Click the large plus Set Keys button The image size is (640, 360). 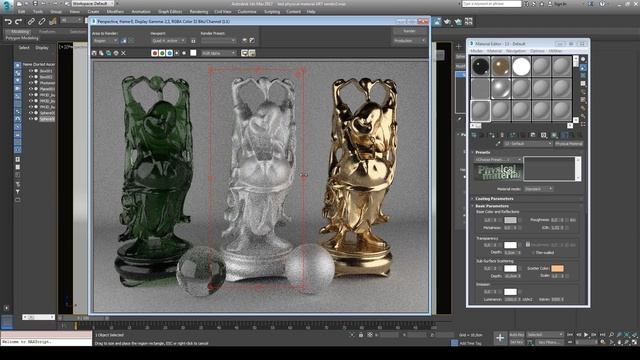[x=500, y=338]
